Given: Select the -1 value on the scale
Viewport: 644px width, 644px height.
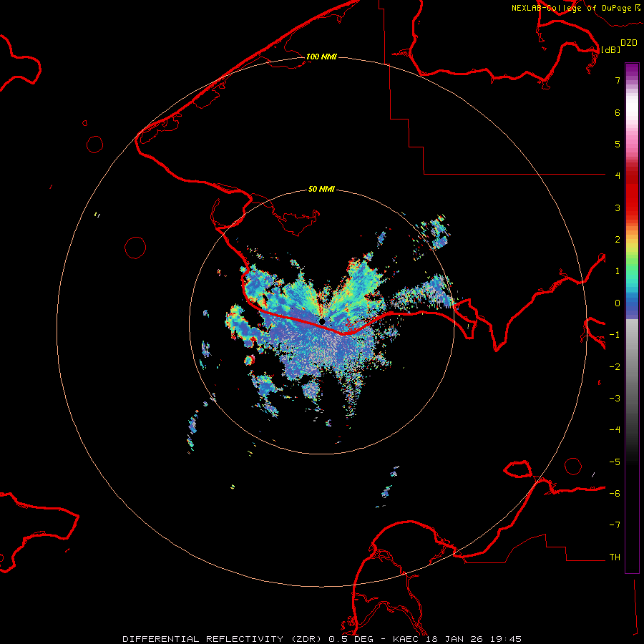Looking at the screenshot, I should tap(615, 335).
